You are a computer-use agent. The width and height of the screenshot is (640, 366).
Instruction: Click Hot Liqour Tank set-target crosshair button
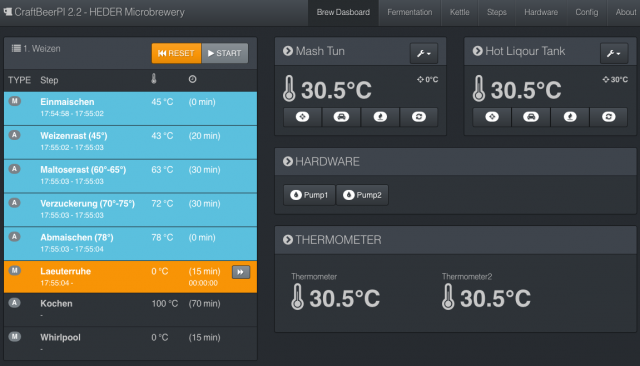(492, 117)
